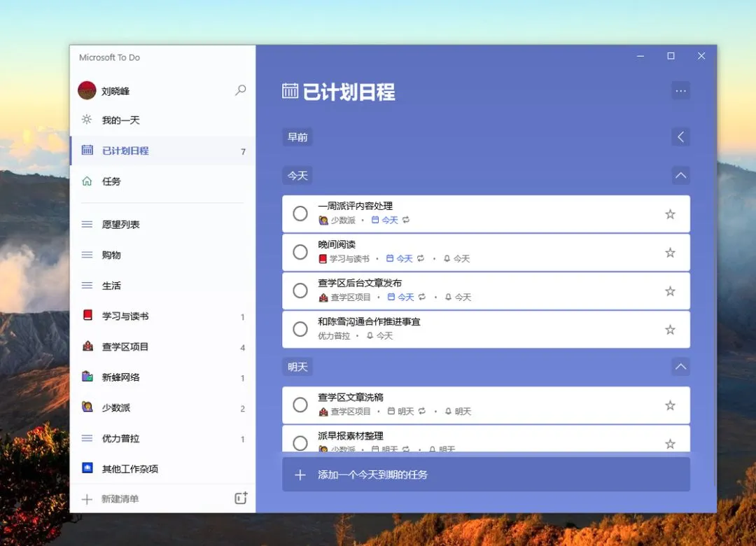Click the blue icon for 其他工作杂项
The width and height of the screenshot is (756, 546).
tap(87, 468)
